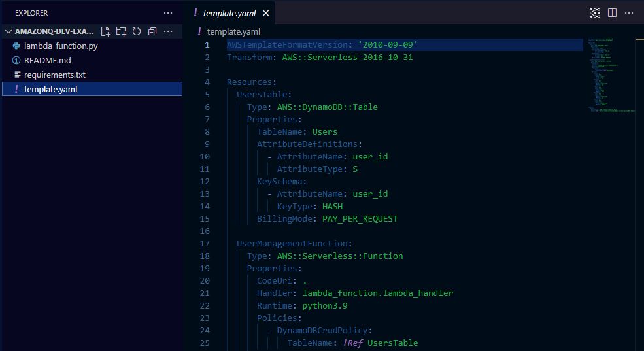Click AttributeType: S on line 11
This screenshot has width=644, height=351.
tap(317, 169)
